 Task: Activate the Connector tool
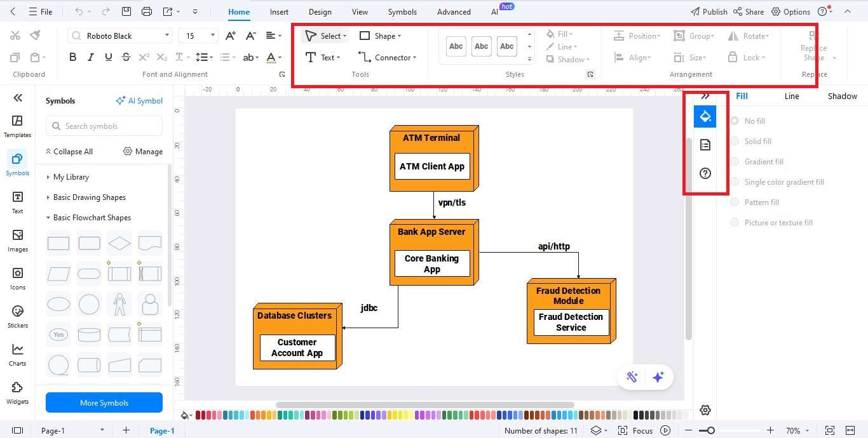point(388,57)
